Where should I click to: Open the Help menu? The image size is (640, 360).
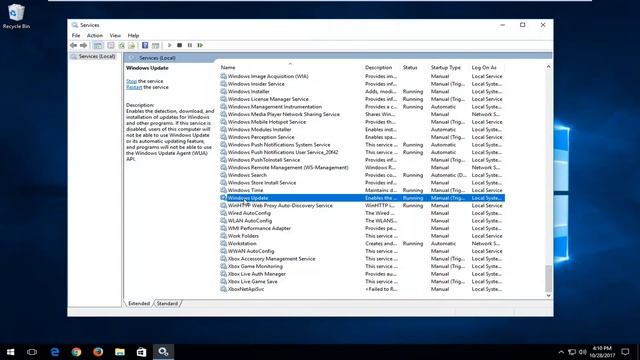[133, 36]
